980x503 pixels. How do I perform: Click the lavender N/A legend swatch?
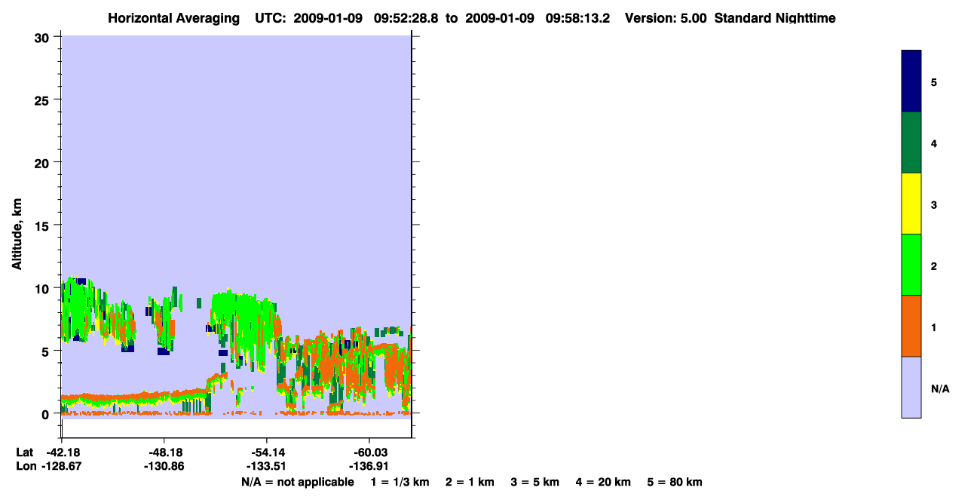pyautogui.click(x=911, y=387)
